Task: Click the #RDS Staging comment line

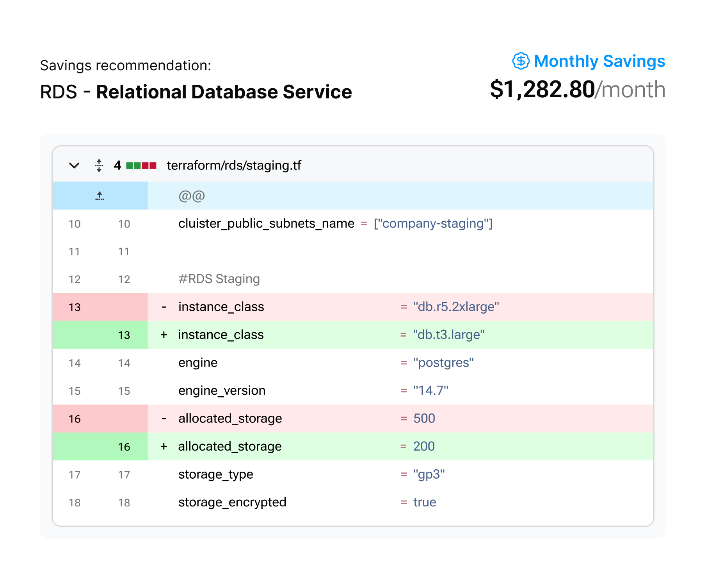Action: click(219, 279)
